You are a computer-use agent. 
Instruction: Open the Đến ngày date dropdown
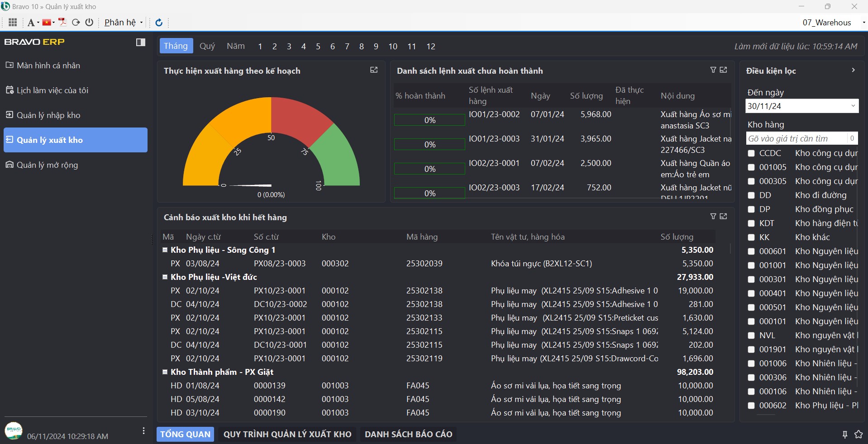pos(853,106)
